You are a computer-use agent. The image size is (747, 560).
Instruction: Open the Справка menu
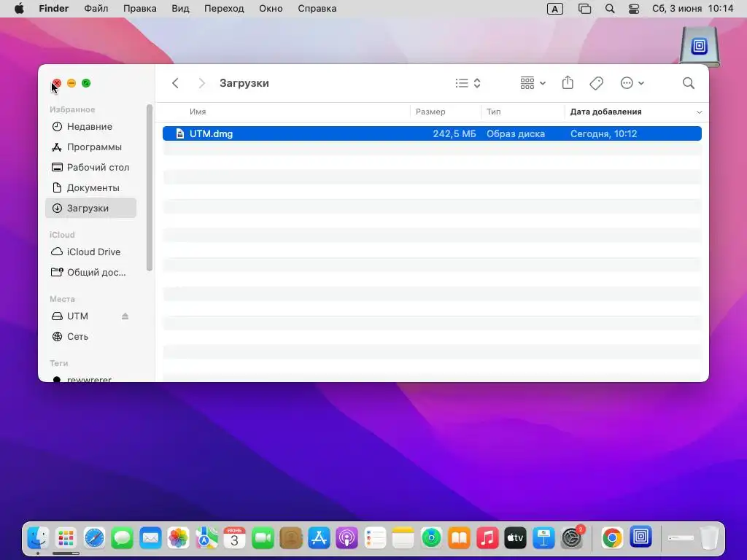pos(317,9)
